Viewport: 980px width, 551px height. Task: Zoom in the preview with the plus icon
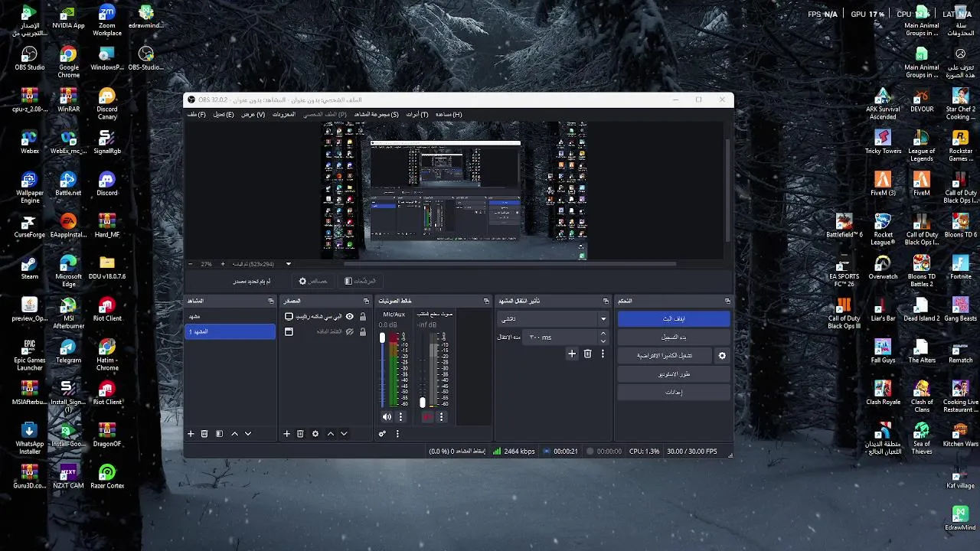click(x=223, y=264)
